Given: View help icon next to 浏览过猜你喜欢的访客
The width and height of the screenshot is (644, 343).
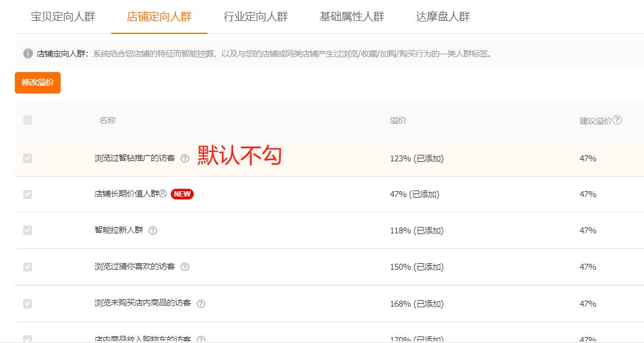Looking at the screenshot, I should [186, 267].
